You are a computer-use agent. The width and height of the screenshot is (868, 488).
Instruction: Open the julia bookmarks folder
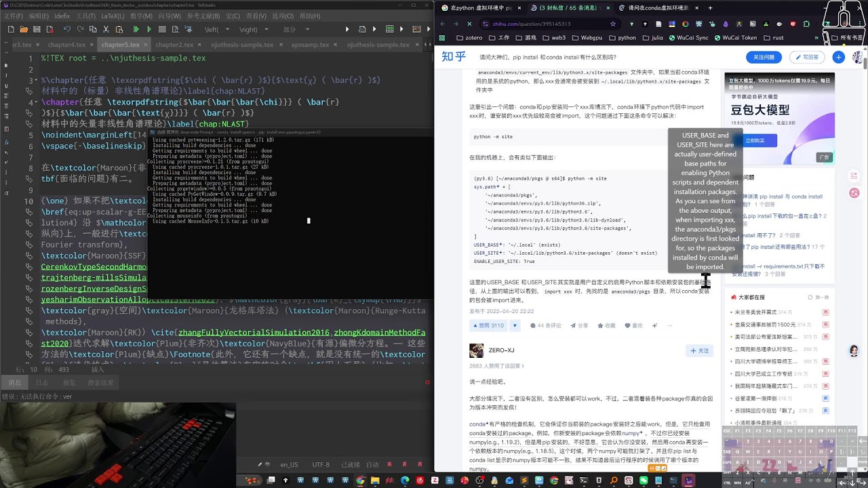652,38
